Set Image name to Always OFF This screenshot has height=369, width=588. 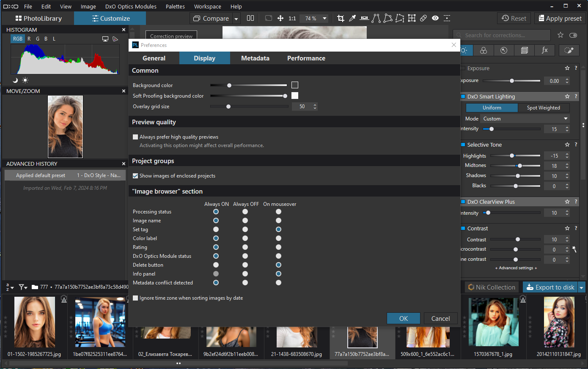click(x=245, y=221)
